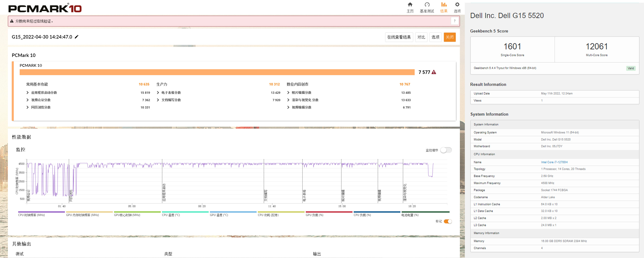Open the Intel Core i7-12700H link
This screenshot has width=644, height=258.
click(x=554, y=162)
